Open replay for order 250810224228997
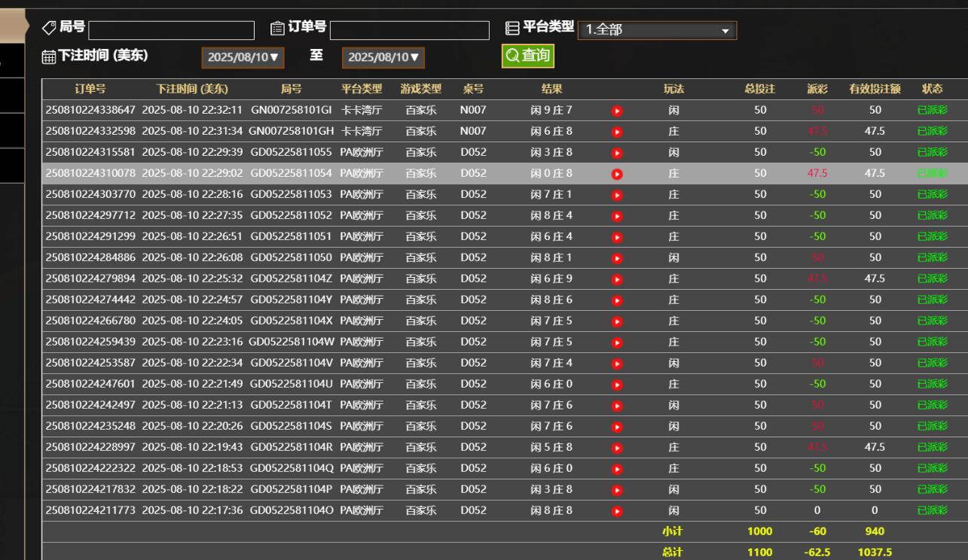The width and height of the screenshot is (968, 560). 617,448
